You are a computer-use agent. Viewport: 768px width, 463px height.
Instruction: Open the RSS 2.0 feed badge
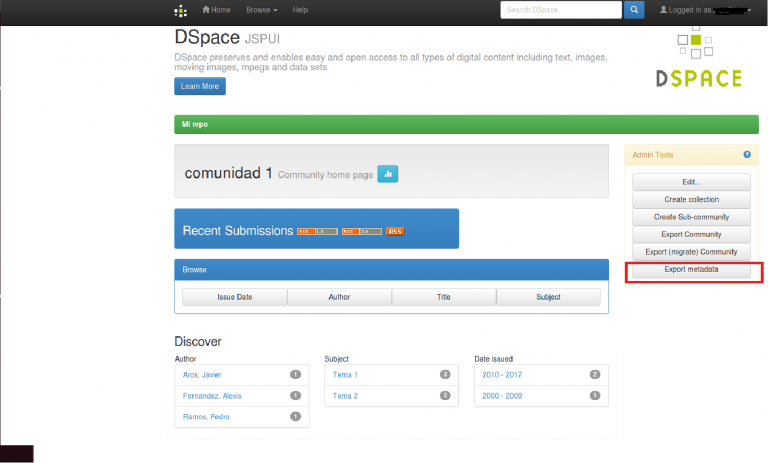coord(361,231)
